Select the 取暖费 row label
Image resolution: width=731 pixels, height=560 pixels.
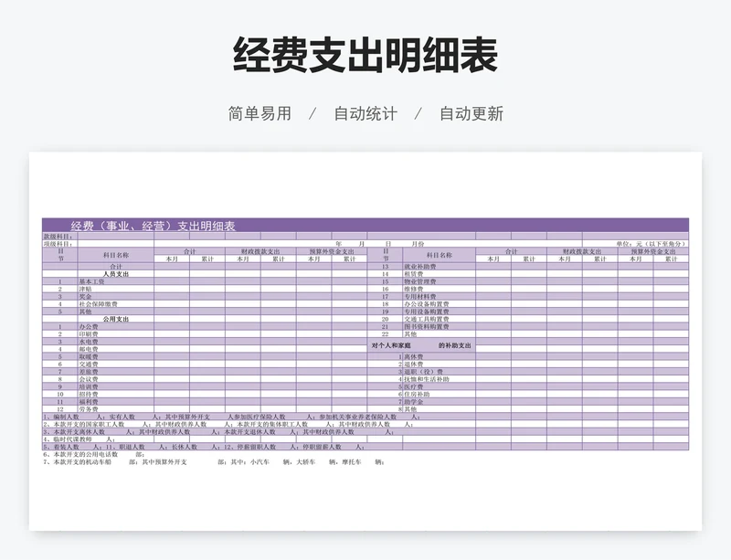(x=89, y=356)
